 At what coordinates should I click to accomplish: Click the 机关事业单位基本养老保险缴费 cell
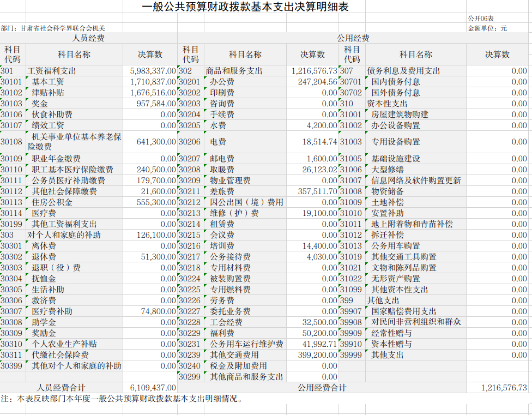click(74, 142)
